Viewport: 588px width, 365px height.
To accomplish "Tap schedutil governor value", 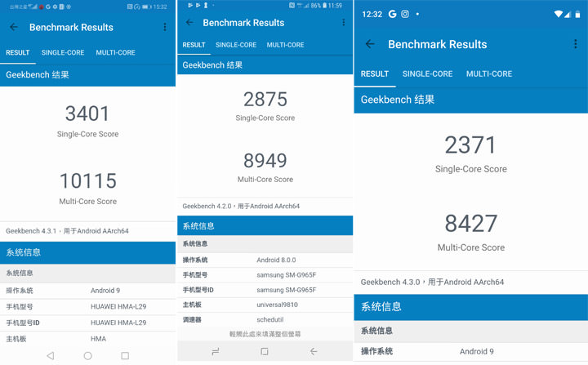I will click(x=270, y=319).
